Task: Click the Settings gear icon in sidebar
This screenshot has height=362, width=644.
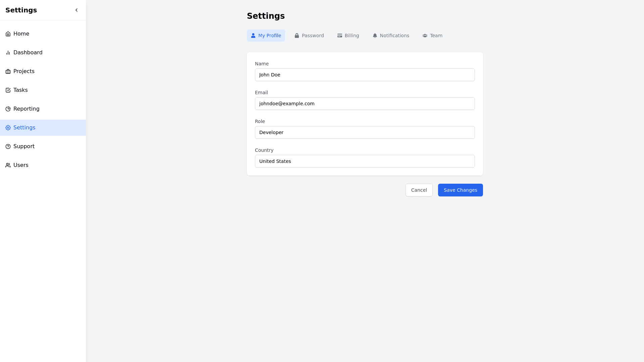Action: 8,128
